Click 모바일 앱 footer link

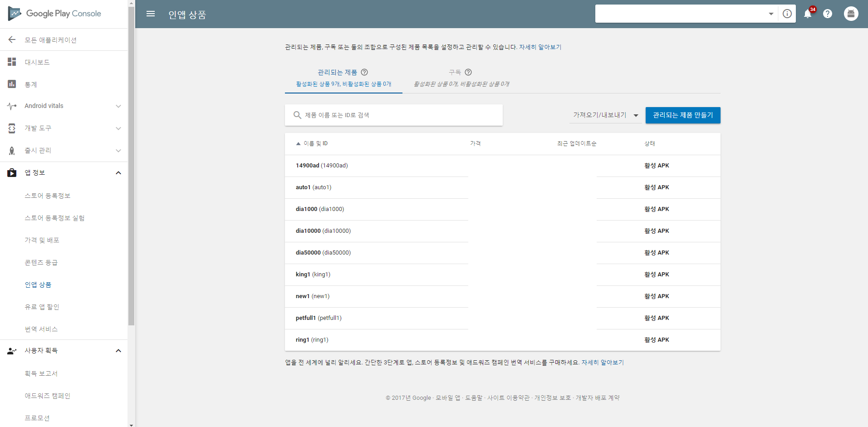pos(448,398)
